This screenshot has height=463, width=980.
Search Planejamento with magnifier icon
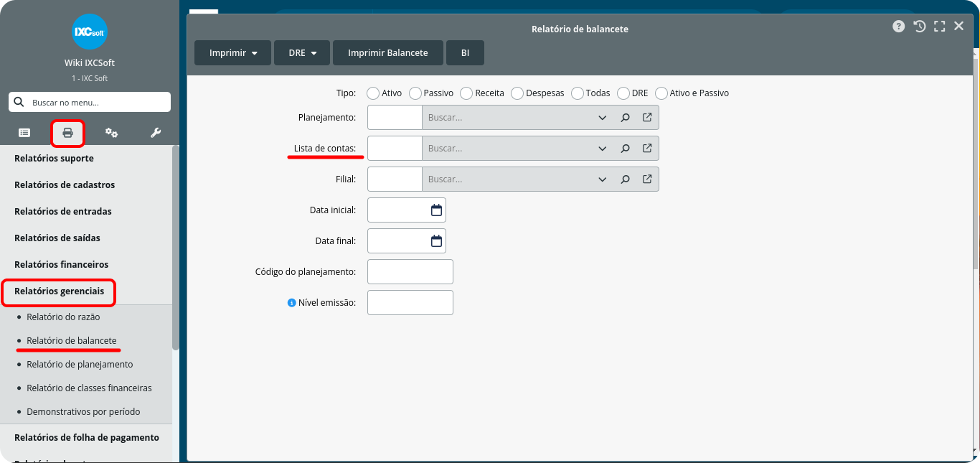click(625, 118)
